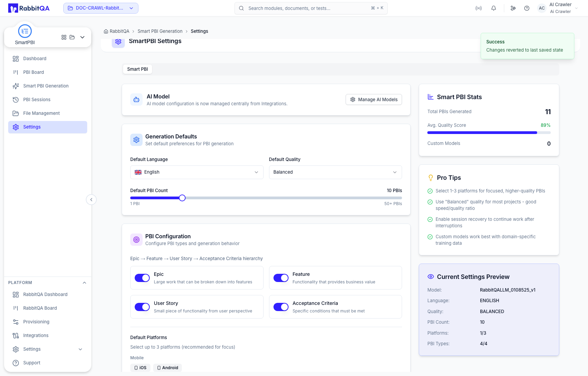Click the 'RabbitQALLM_0108525_v1' model value
Screen dimensions: 588x376
pyautogui.click(x=508, y=290)
